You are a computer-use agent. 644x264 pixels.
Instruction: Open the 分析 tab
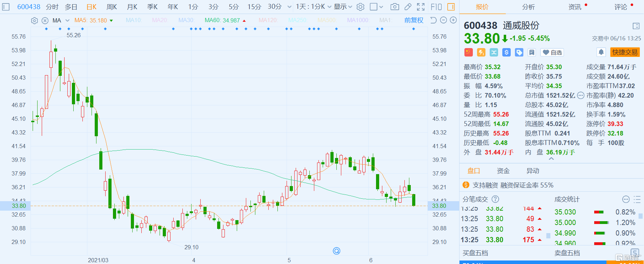coord(528,7)
